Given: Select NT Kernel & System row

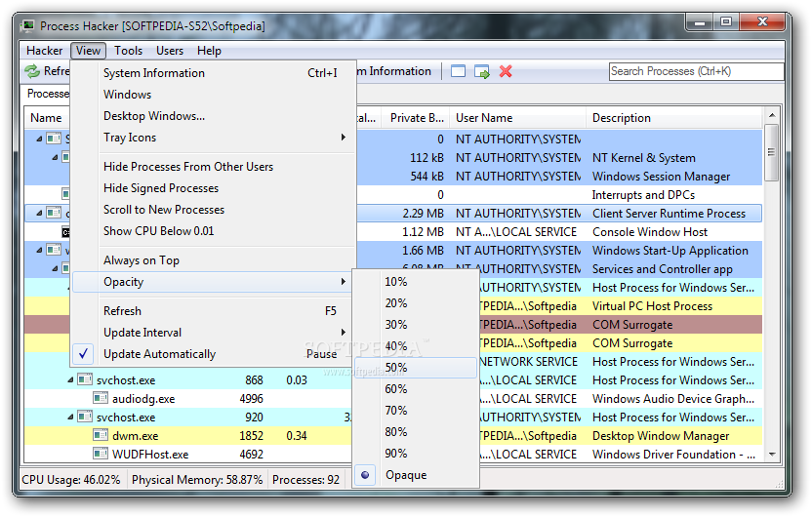Looking at the screenshot, I should [x=559, y=158].
